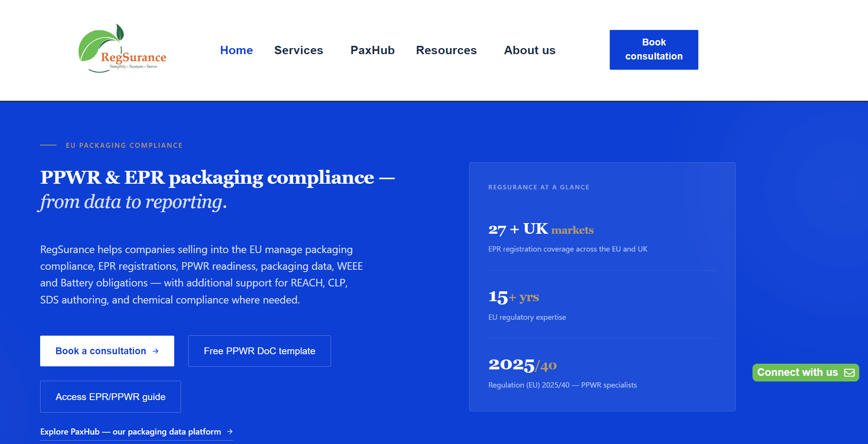Click the arrow beside Explore PaxHub link

point(230,431)
